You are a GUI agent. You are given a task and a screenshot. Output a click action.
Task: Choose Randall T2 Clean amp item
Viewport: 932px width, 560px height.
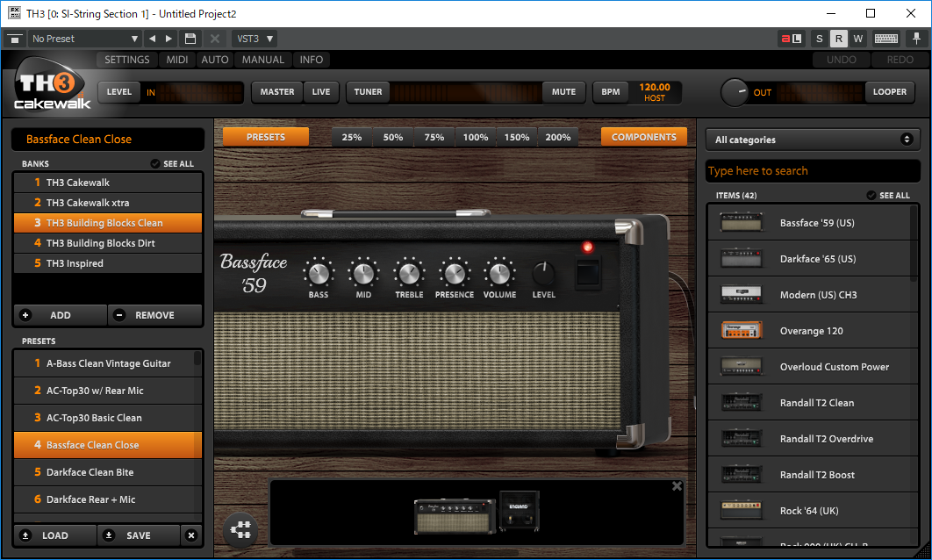[809, 403]
